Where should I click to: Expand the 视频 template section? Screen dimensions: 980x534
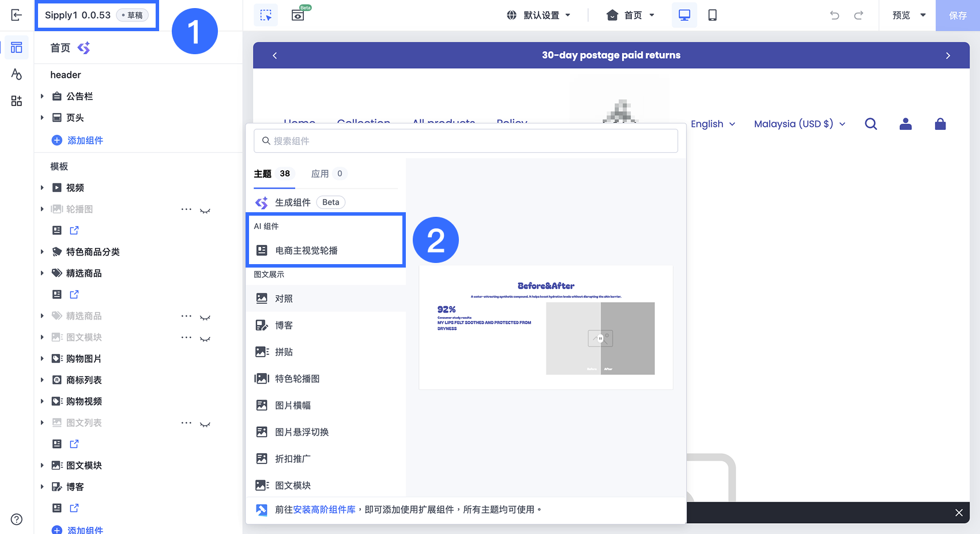click(42, 187)
